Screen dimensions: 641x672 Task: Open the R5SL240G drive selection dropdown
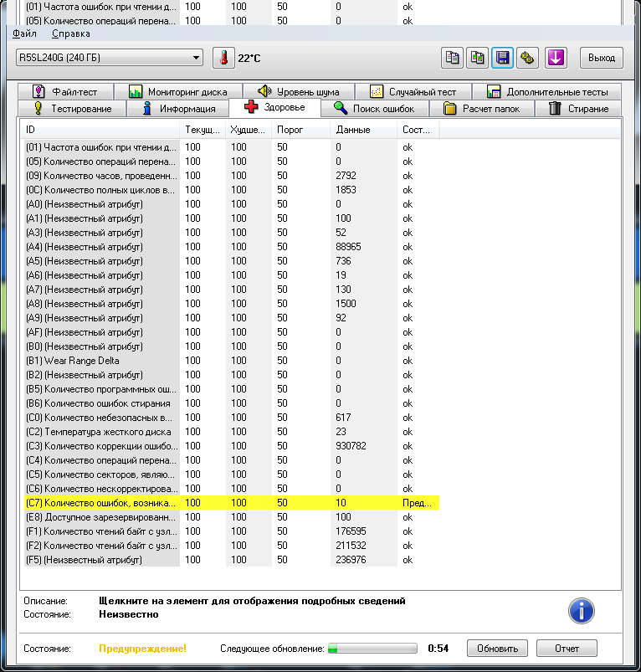[110, 58]
